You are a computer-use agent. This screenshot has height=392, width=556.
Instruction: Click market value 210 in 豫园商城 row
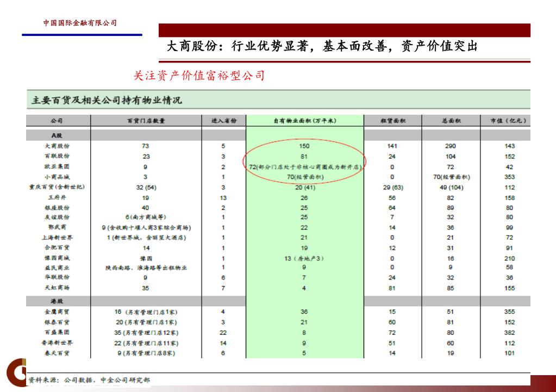coord(510,258)
